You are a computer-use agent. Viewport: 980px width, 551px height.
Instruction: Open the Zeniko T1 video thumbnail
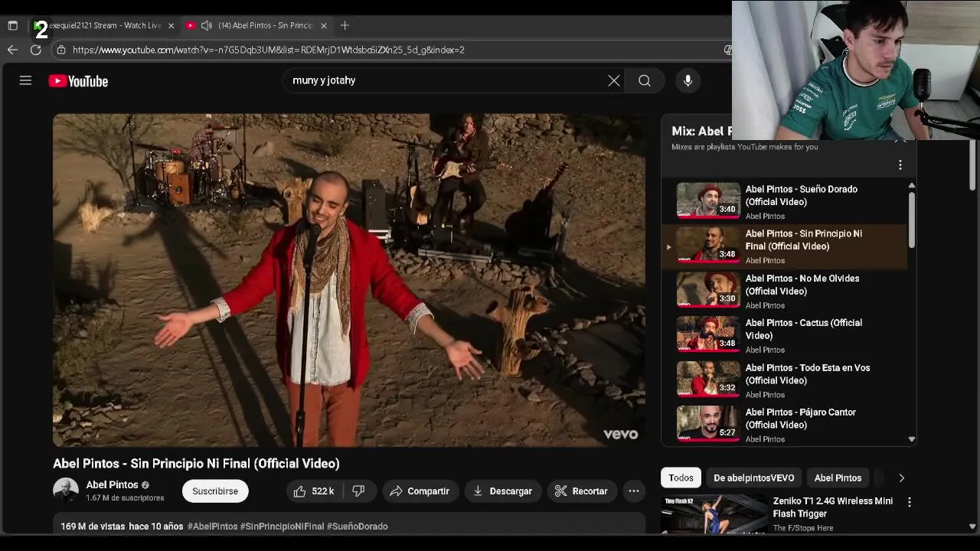714,514
